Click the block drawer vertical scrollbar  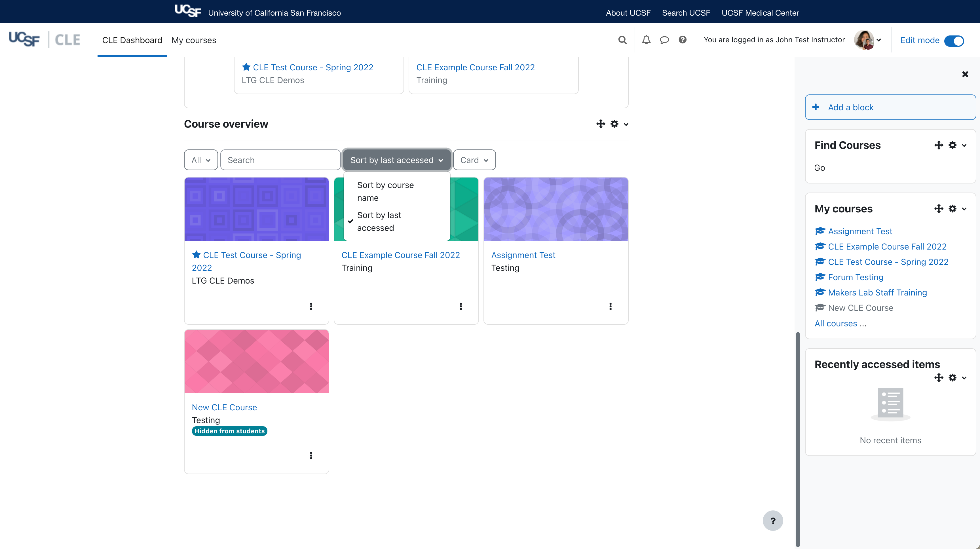click(x=797, y=440)
